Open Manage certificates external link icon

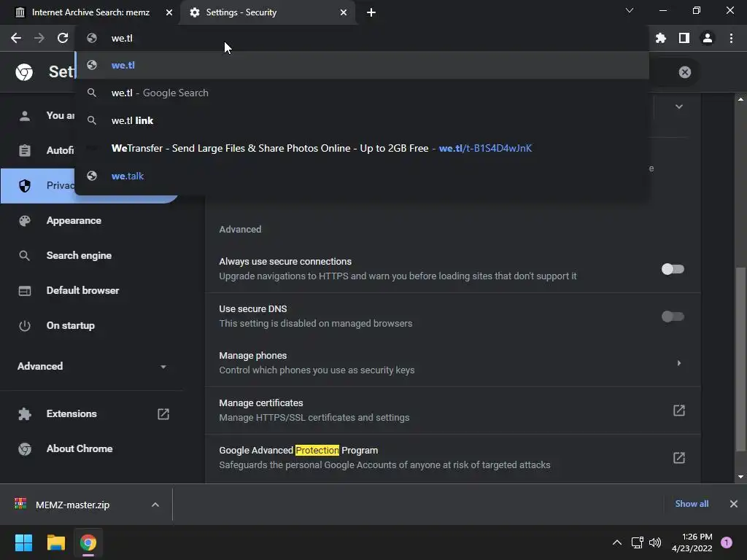pos(679,411)
